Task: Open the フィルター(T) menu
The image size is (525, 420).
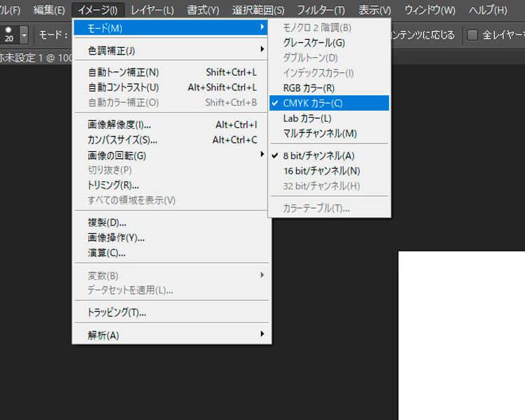Action: [x=321, y=10]
